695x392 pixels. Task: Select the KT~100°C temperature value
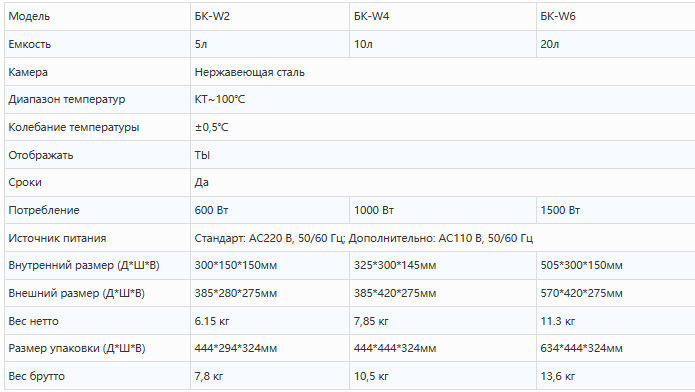(219, 99)
